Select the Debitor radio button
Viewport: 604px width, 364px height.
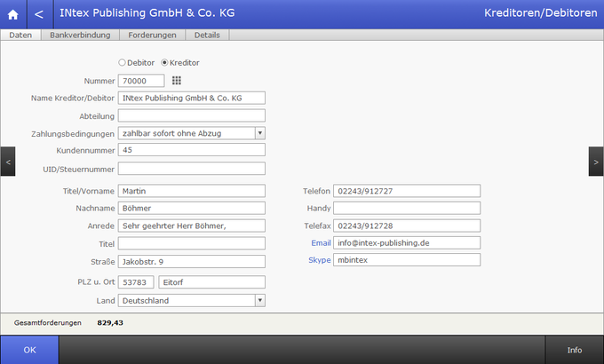click(122, 62)
